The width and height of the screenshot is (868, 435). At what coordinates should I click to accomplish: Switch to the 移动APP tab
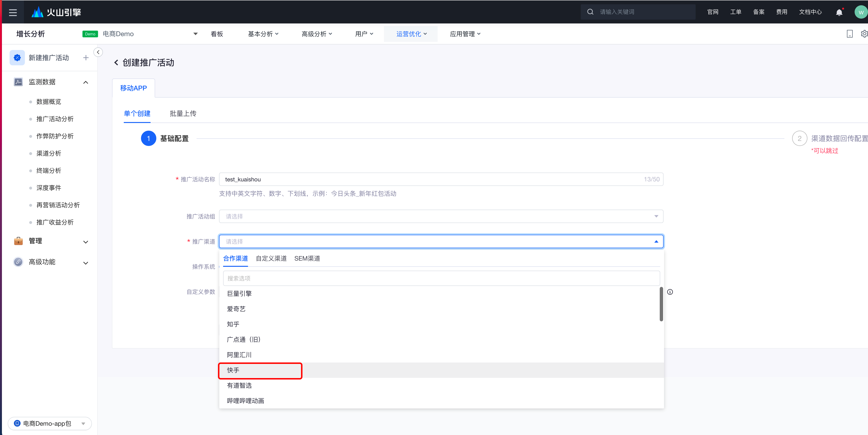133,88
